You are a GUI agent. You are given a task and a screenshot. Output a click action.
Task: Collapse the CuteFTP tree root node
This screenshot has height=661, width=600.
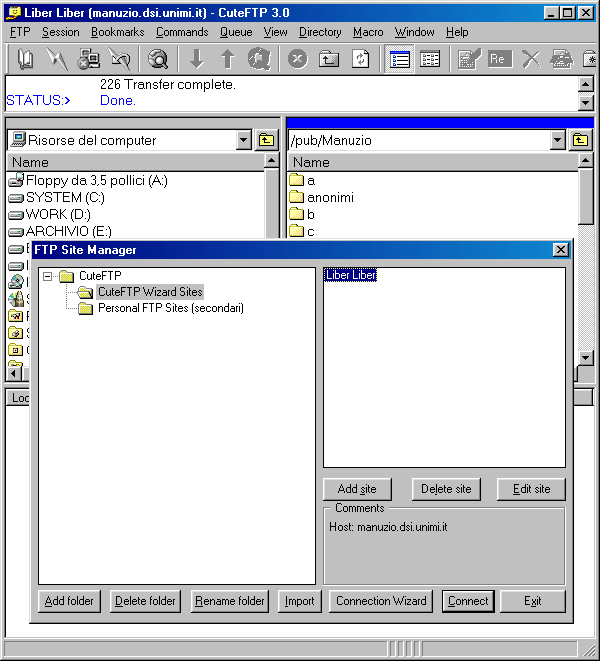coord(48,275)
